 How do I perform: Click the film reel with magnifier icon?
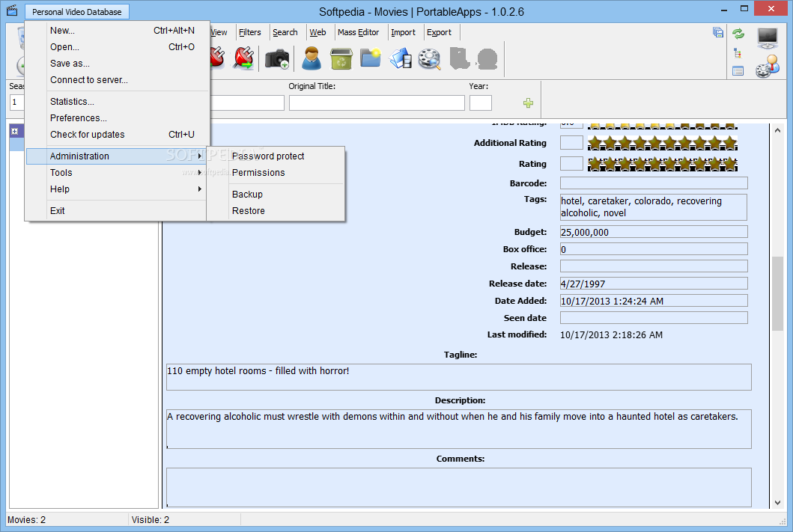coord(429,58)
